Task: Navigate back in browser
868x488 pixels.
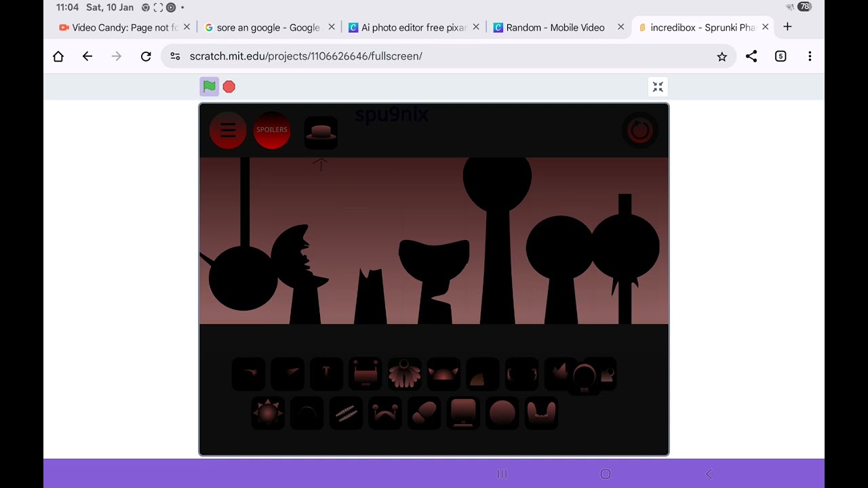Action: tap(87, 56)
